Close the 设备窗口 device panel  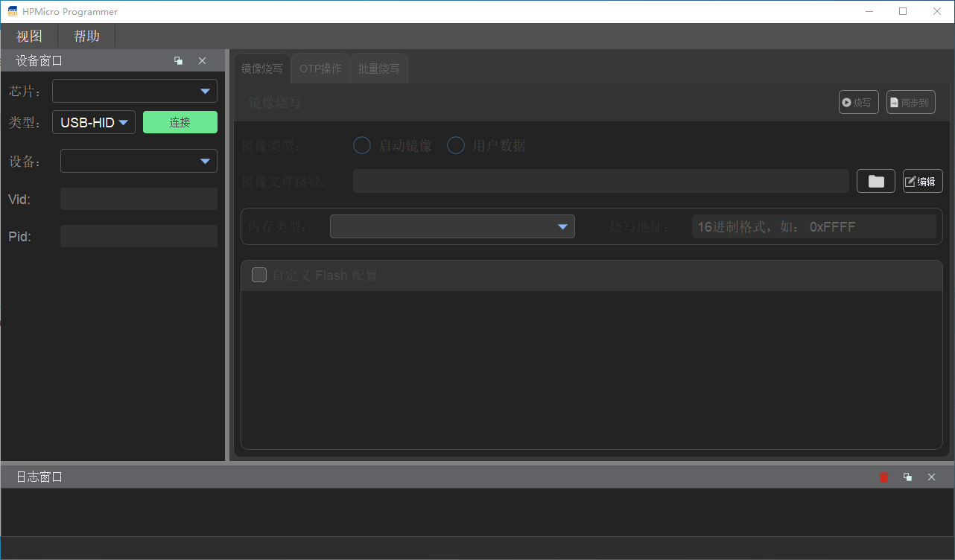202,61
